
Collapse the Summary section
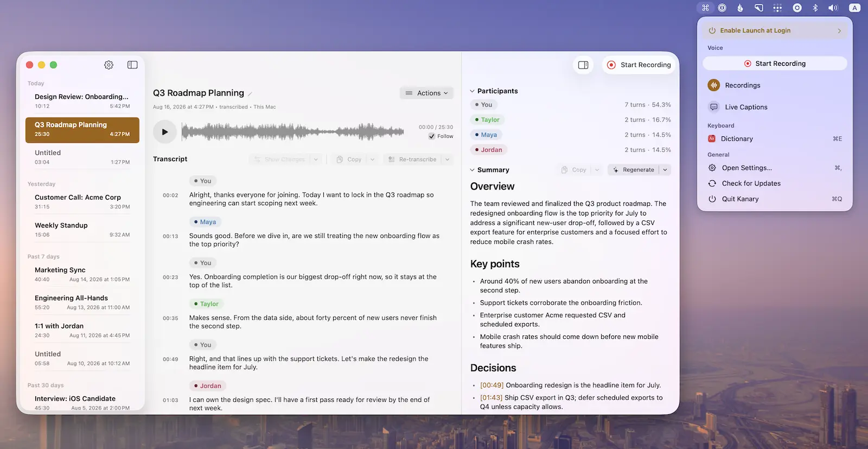[472, 170]
